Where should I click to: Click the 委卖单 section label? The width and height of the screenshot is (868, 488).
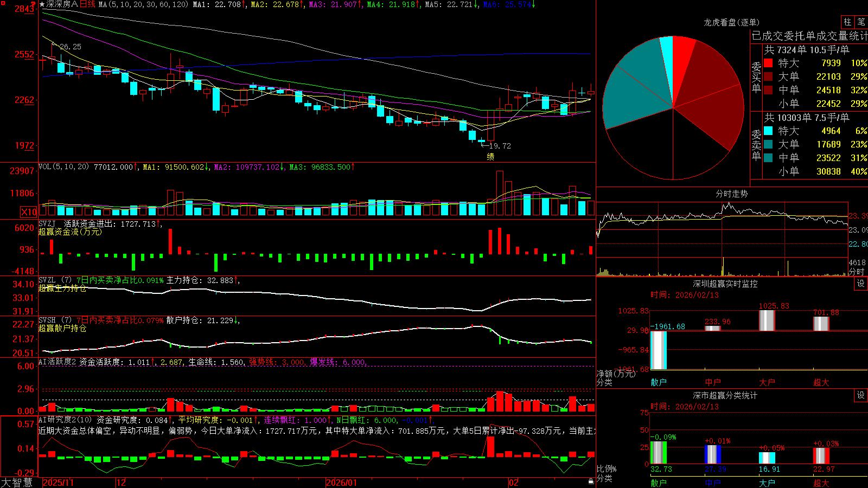click(x=756, y=145)
